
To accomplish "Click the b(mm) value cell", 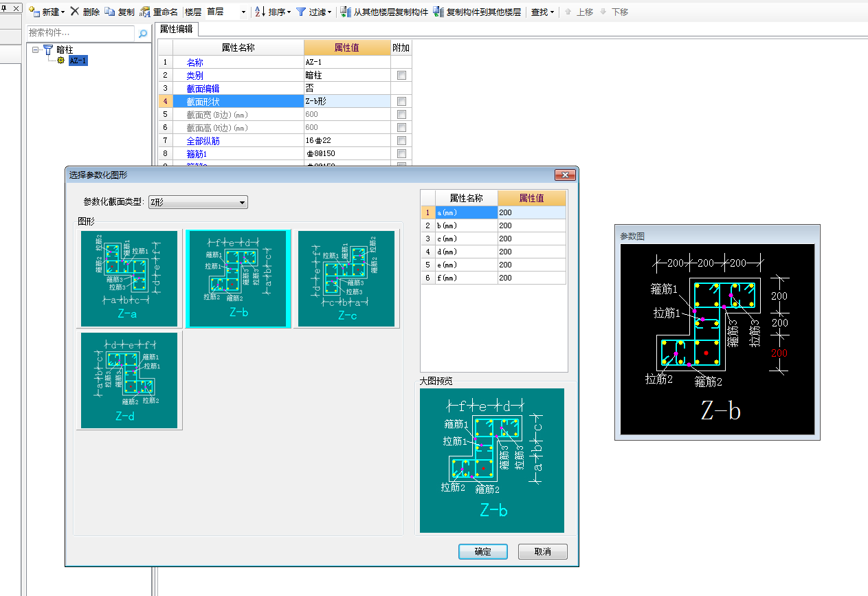I will [x=532, y=225].
